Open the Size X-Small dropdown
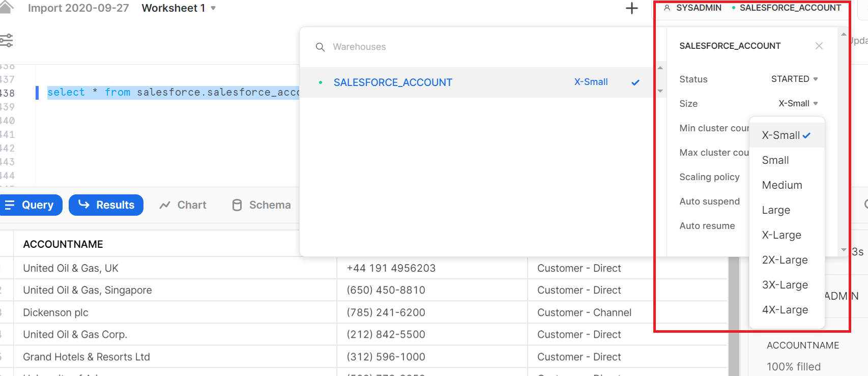The width and height of the screenshot is (868, 376). [798, 103]
